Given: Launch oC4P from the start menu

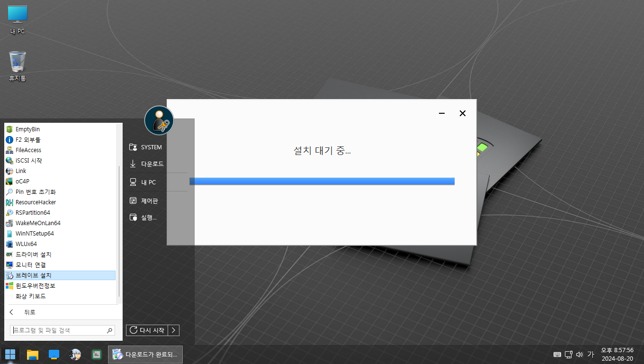Looking at the screenshot, I should pos(60,181).
